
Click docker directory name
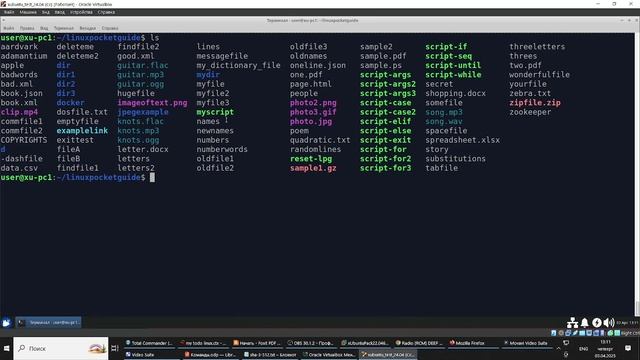pyautogui.click(x=70, y=103)
